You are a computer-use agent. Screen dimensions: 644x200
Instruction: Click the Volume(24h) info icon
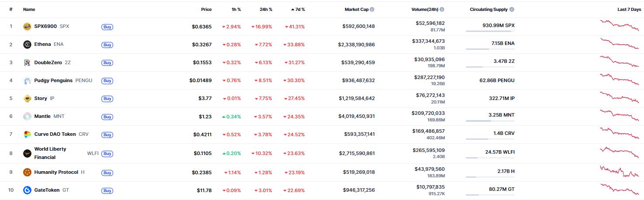442,9
